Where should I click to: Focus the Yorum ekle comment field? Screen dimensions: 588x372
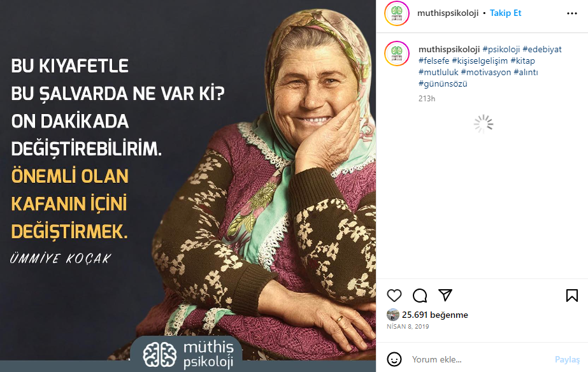[480, 359]
